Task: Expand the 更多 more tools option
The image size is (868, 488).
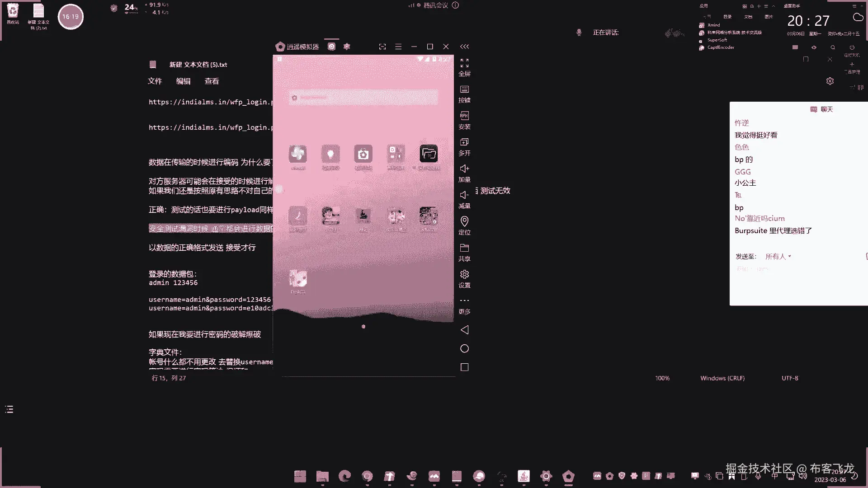Action: click(x=464, y=301)
